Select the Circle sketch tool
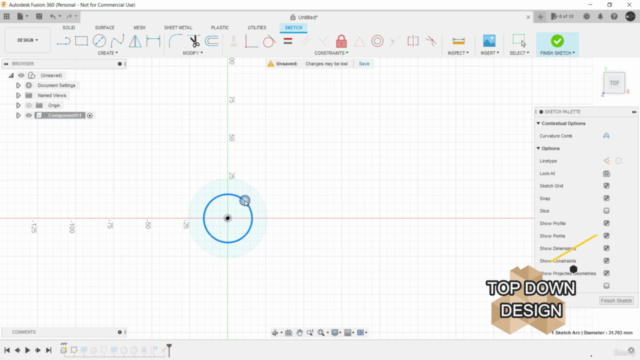 (x=99, y=41)
